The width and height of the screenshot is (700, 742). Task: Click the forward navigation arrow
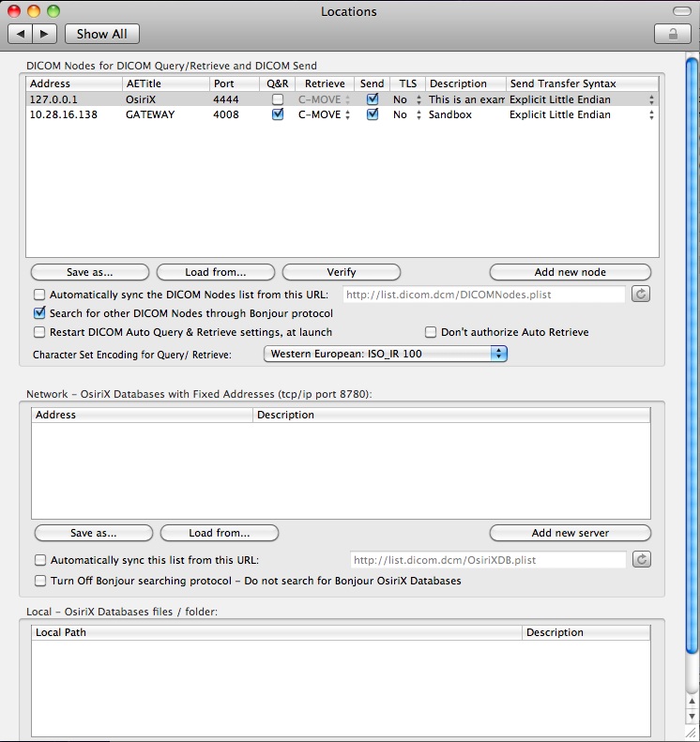coord(46,34)
